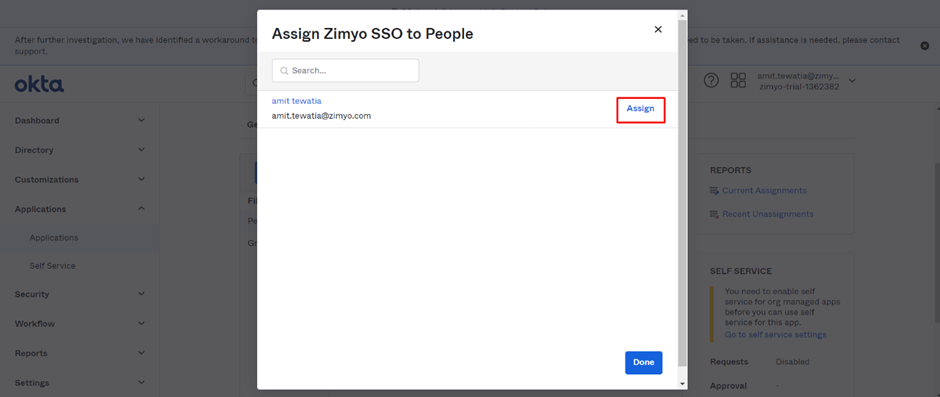This screenshot has width=940, height=397.
Task: Open the amit tewatia user link
Action: [296, 101]
